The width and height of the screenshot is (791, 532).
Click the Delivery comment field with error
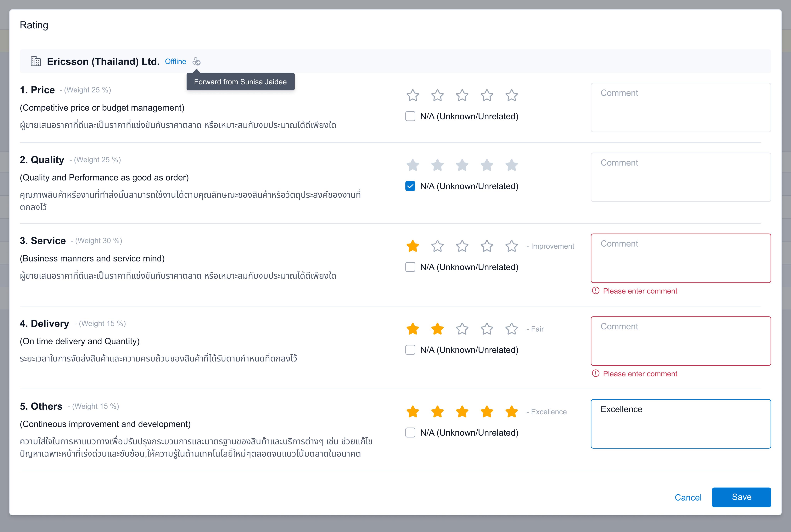(681, 341)
